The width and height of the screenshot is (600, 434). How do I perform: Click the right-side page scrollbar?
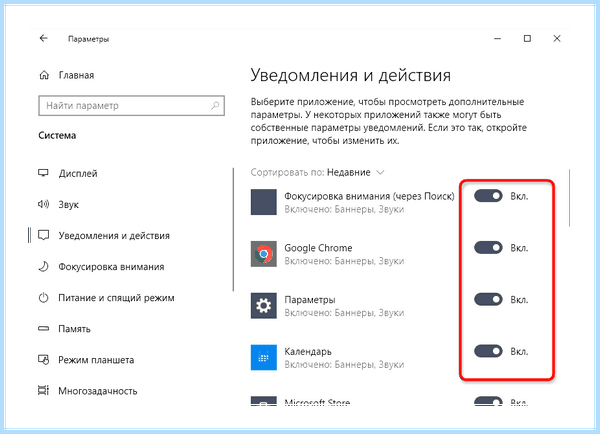(570, 198)
